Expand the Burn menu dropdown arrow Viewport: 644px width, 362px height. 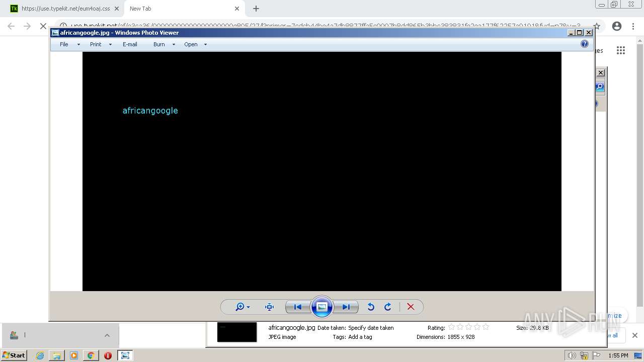[x=174, y=45]
